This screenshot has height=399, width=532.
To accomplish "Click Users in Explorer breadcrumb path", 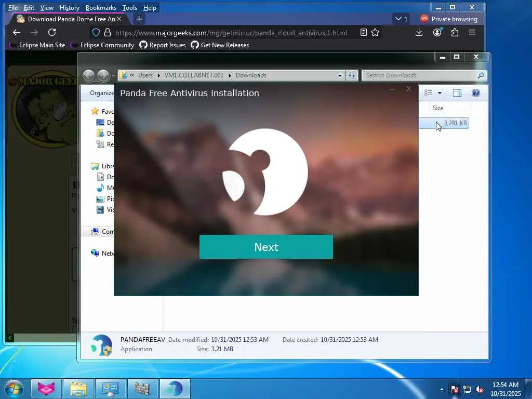I will click(x=145, y=75).
